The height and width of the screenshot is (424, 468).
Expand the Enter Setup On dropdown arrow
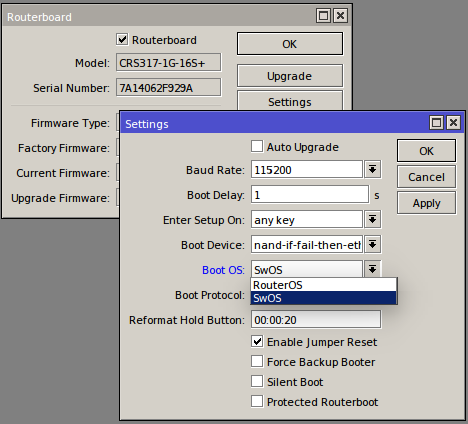click(372, 220)
